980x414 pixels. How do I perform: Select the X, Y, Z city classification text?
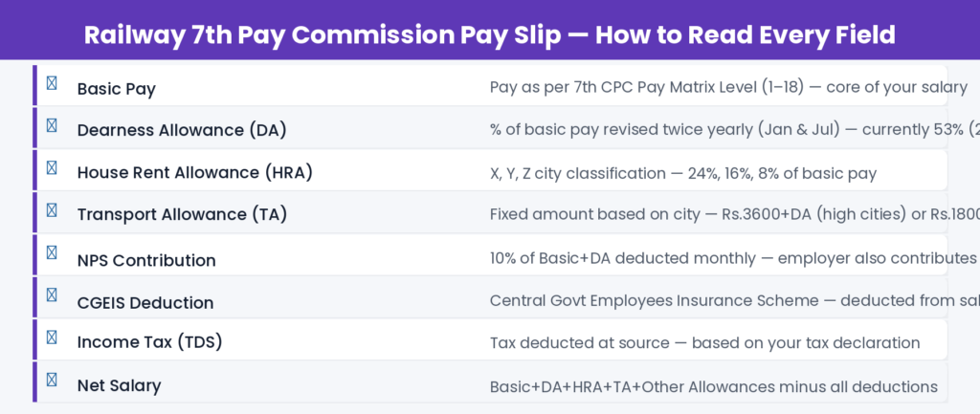682,174
